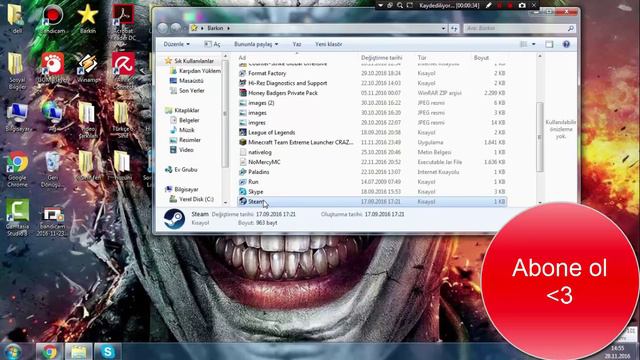Click the Barkın path in the address bar

pos(215,28)
